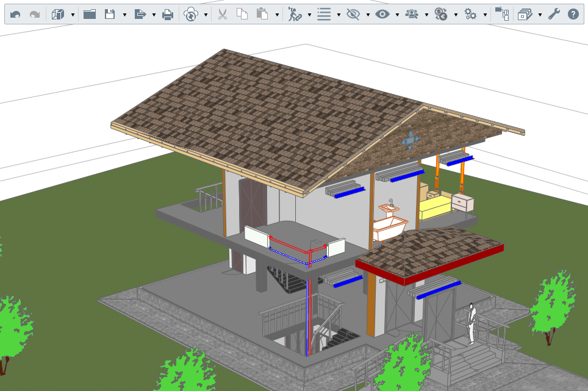Open the cloud sync dropdown arrow
588x391 pixels.
click(206, 15)
